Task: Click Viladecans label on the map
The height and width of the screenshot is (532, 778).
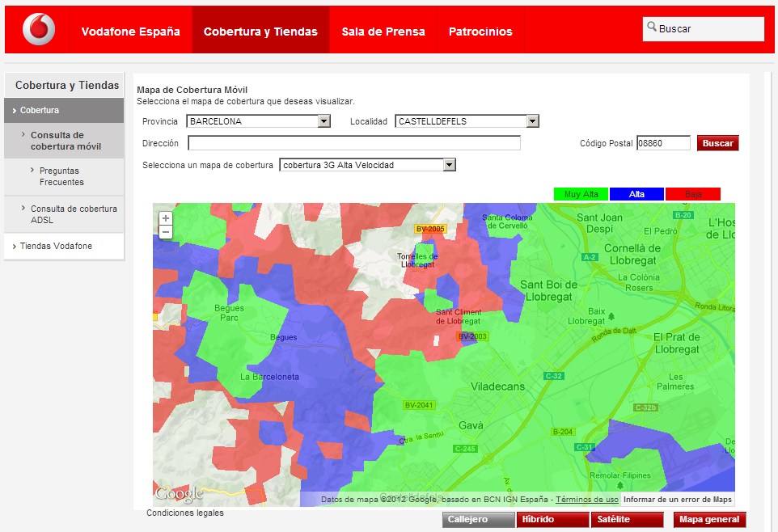Action: (x=497, y=386)
